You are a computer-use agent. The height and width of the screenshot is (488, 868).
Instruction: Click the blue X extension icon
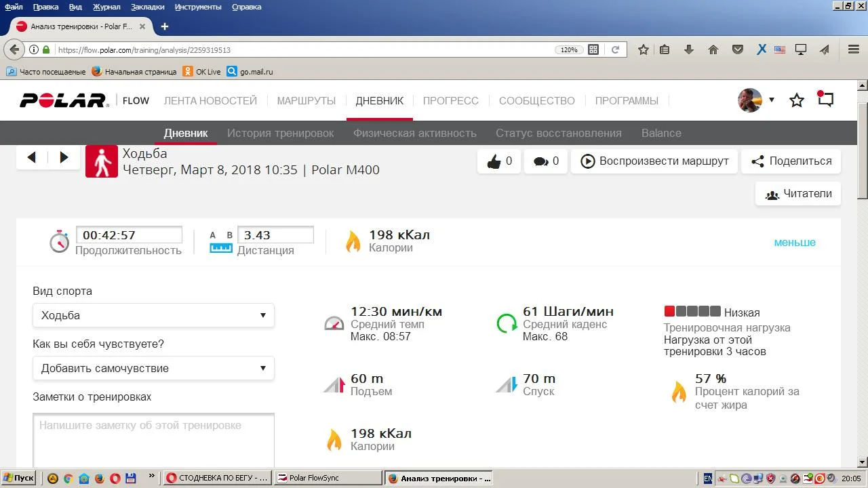click(762, 49)
